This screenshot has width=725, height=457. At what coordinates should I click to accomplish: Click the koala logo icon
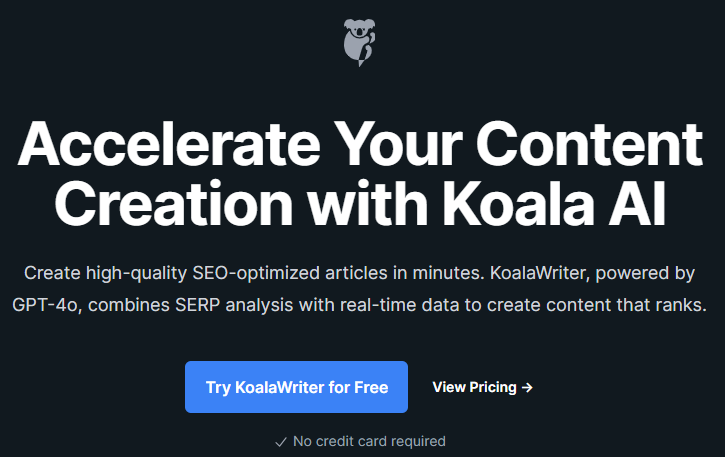click(x=359, y=43)
